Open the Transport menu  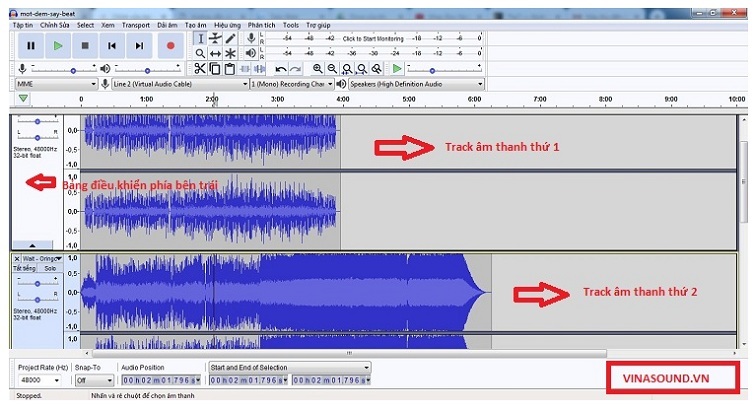[x=136, y=25]
